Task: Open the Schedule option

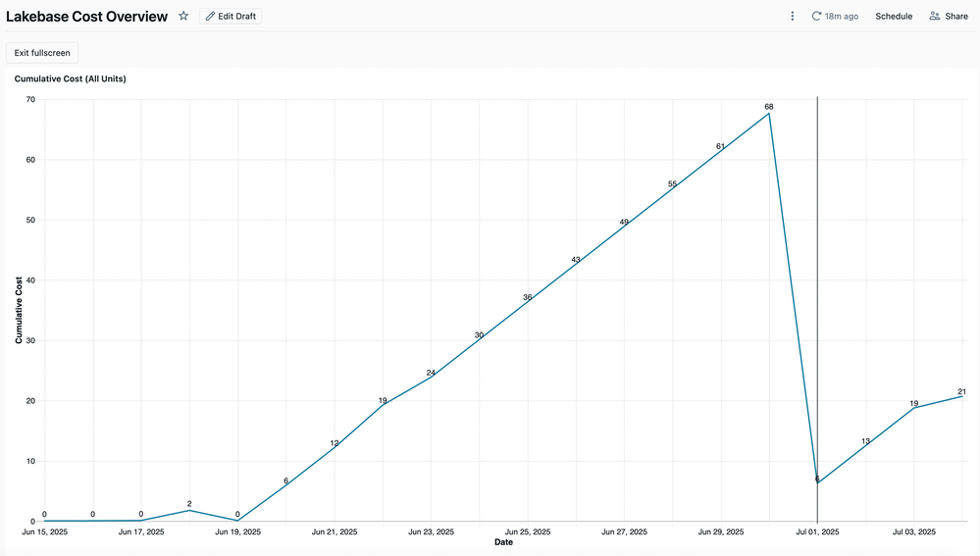Action: (894, 17)
